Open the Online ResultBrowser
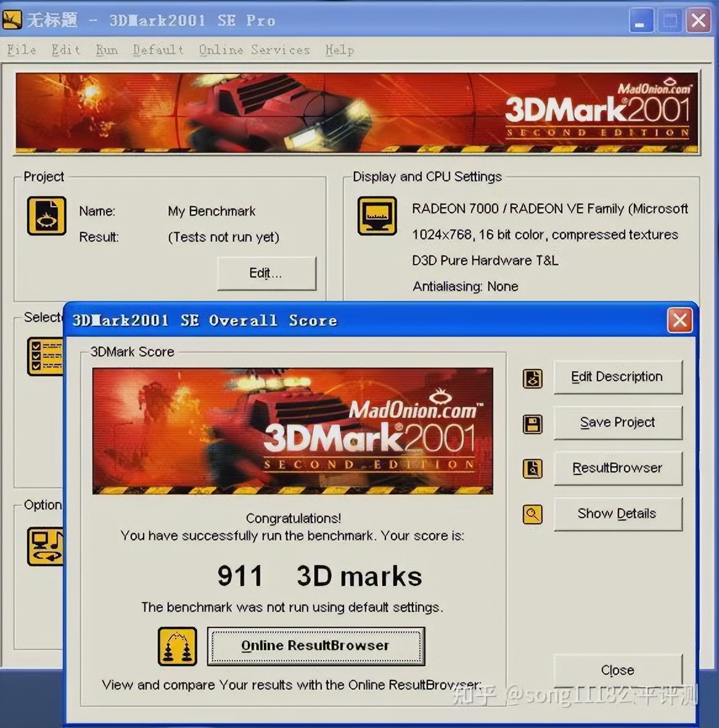The height and width of the screenshot is (728, 719). pyautogui.click(x=315, y=645)
